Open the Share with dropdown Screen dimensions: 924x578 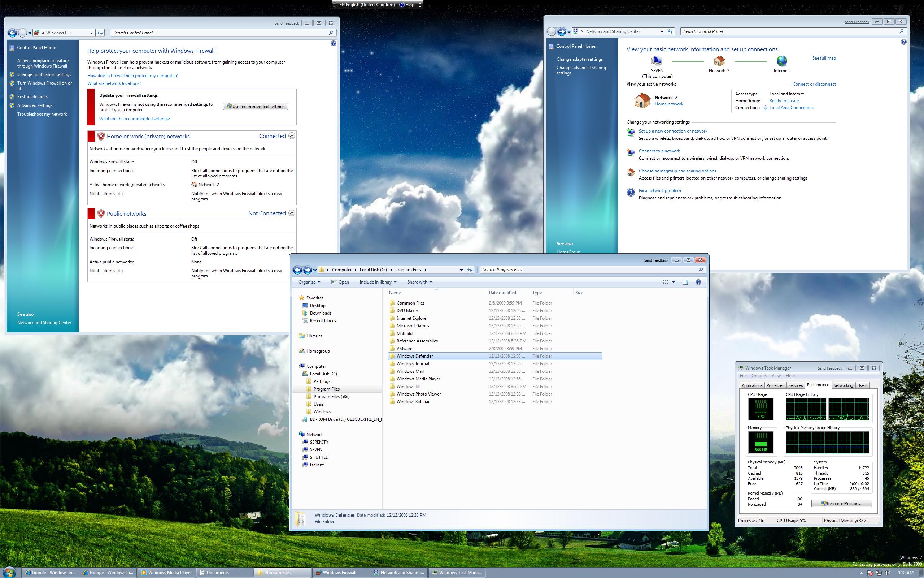(x=420, y=282)
